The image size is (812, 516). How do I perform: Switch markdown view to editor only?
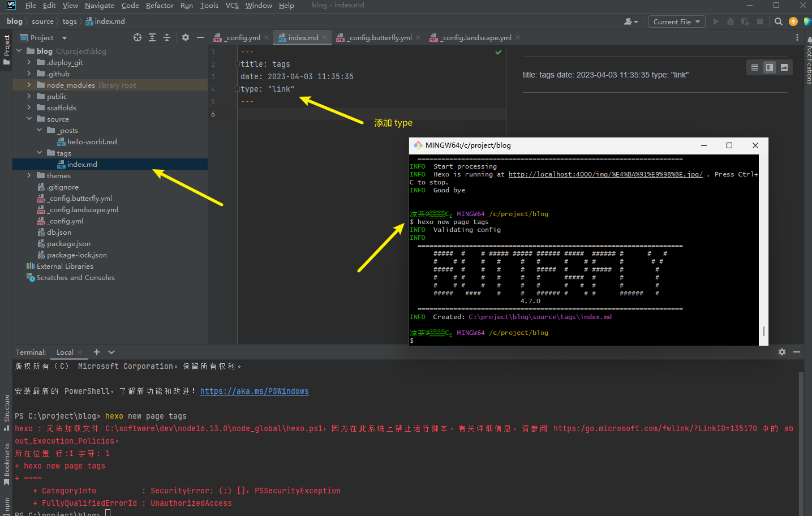tap(754, 67)
